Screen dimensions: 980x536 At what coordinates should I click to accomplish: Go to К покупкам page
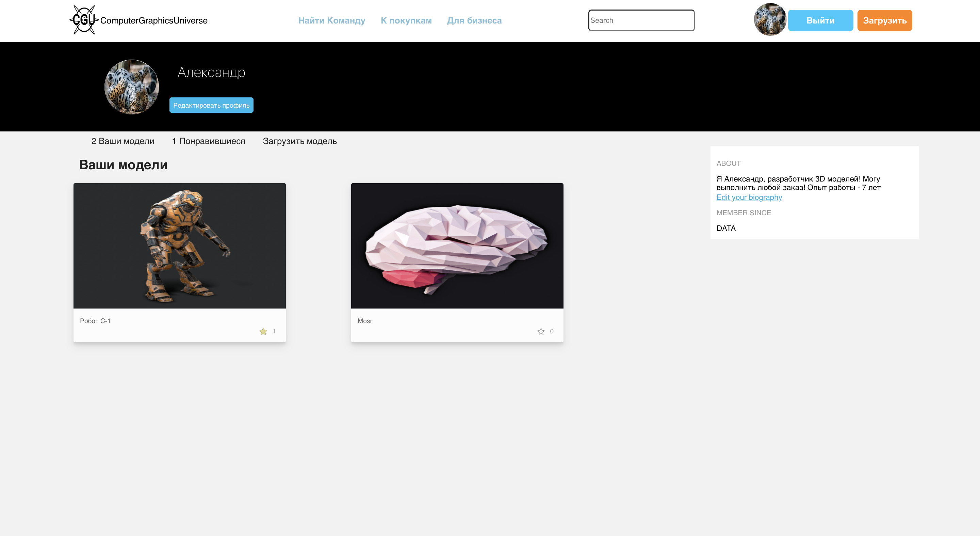pos(406,20)
